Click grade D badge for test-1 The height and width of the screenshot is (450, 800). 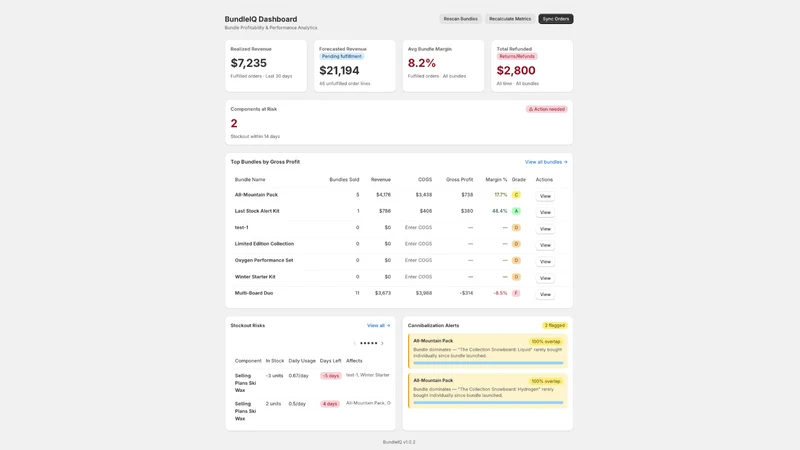[516, 228]
